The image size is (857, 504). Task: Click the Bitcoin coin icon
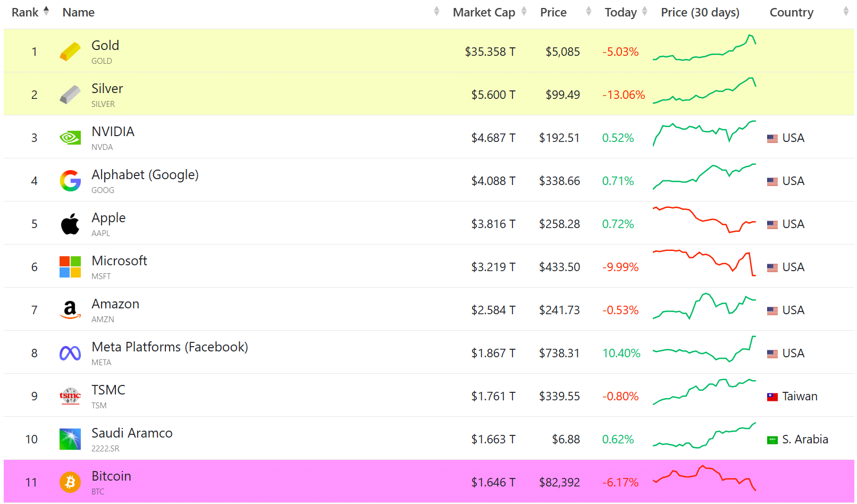70,482
